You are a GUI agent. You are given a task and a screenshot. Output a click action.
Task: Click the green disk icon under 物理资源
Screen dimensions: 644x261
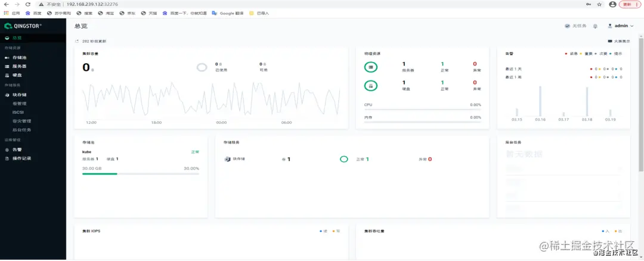371,86
